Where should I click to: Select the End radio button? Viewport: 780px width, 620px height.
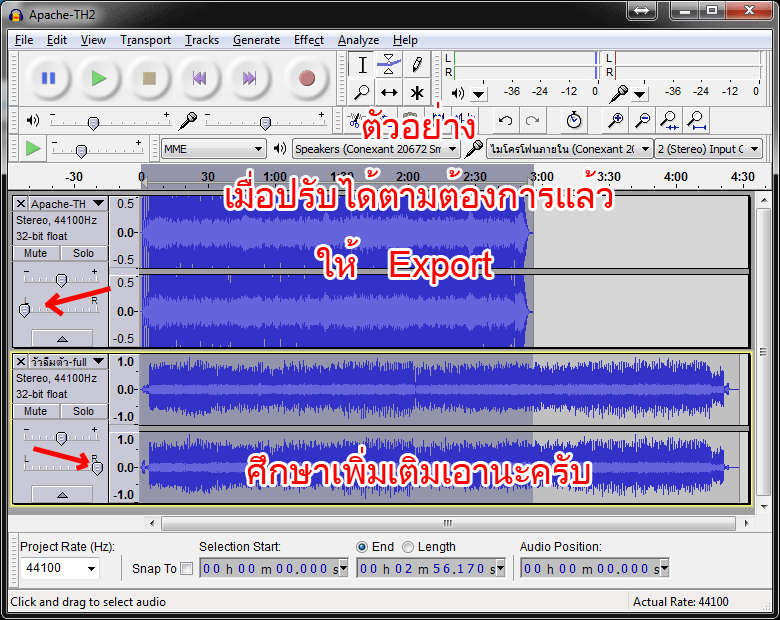362,547
